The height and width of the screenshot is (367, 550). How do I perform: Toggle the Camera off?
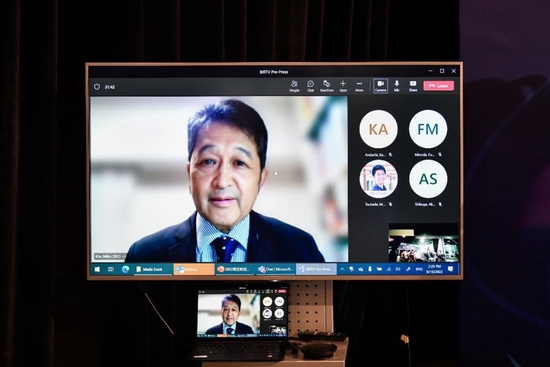[380, 86]
